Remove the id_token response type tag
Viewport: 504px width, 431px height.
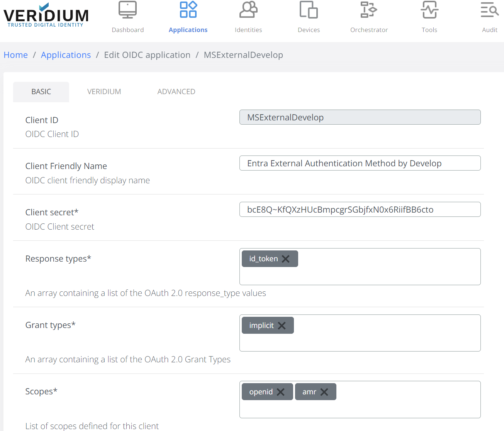[x=286, y=259]
